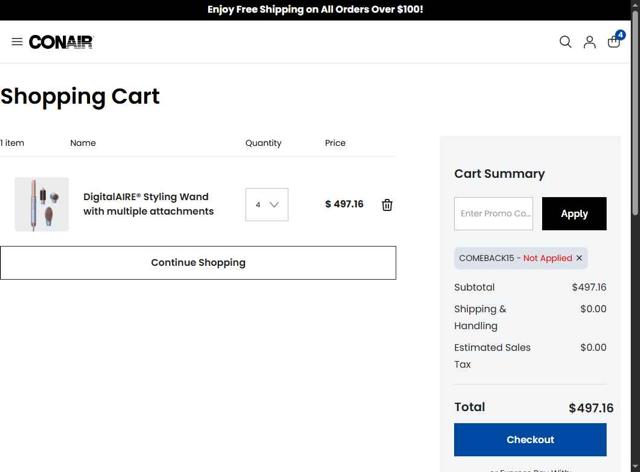Focus the Enter Promo Code field
This screenshot has width=640, height=472.
(493, 214)
